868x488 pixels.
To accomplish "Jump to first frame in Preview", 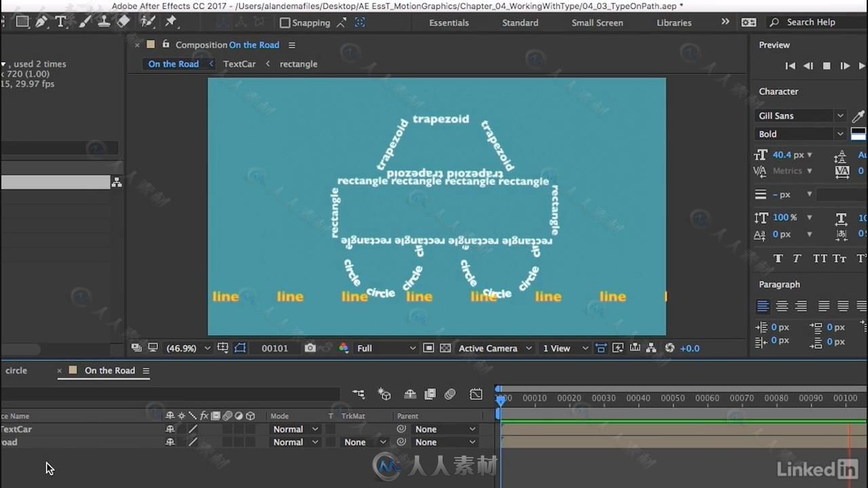I will 790,66.
